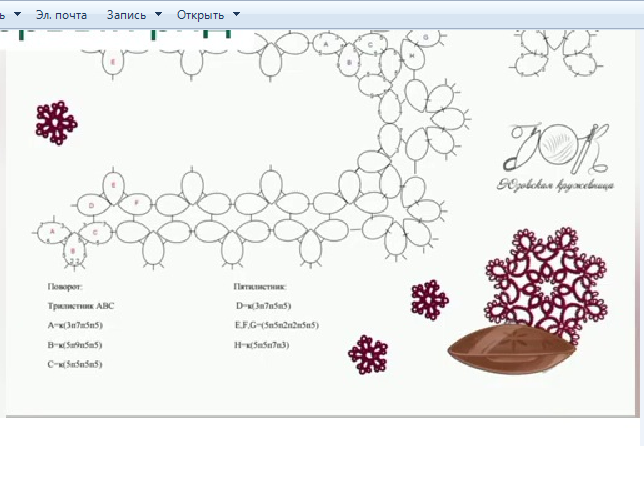Click the 'E,F,G=(5п5п2п2п5п5)' formula line
This screenshot has width=644, height=494.
click(276, 325)
